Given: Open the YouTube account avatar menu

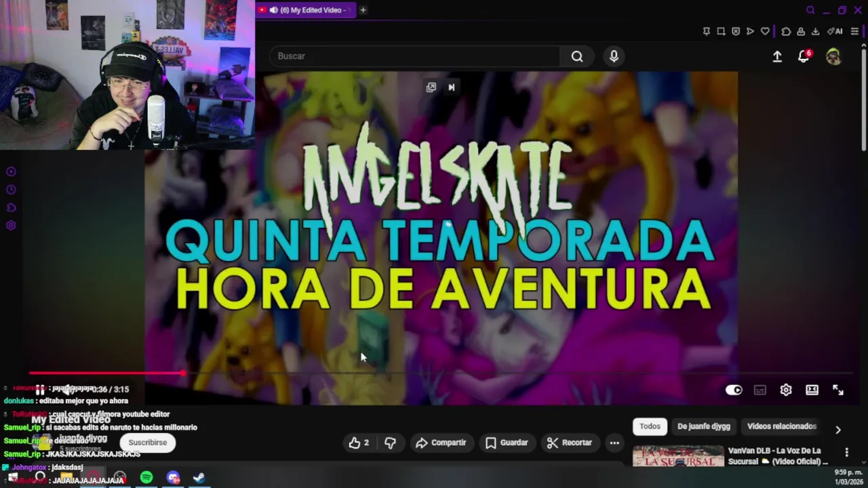Looking at the screenshot, I should [833, 57].
